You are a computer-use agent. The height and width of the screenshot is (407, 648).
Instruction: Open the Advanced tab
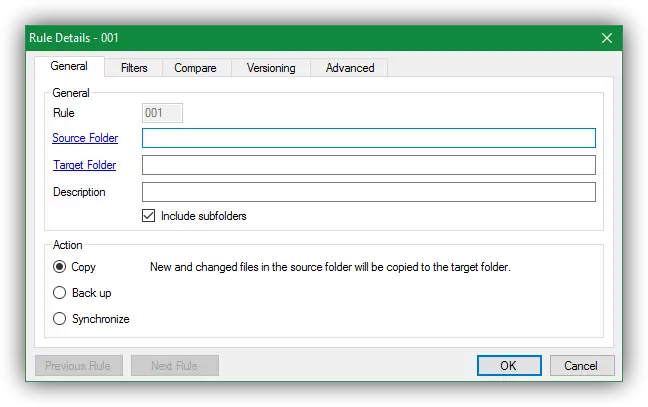click(350, 68)
